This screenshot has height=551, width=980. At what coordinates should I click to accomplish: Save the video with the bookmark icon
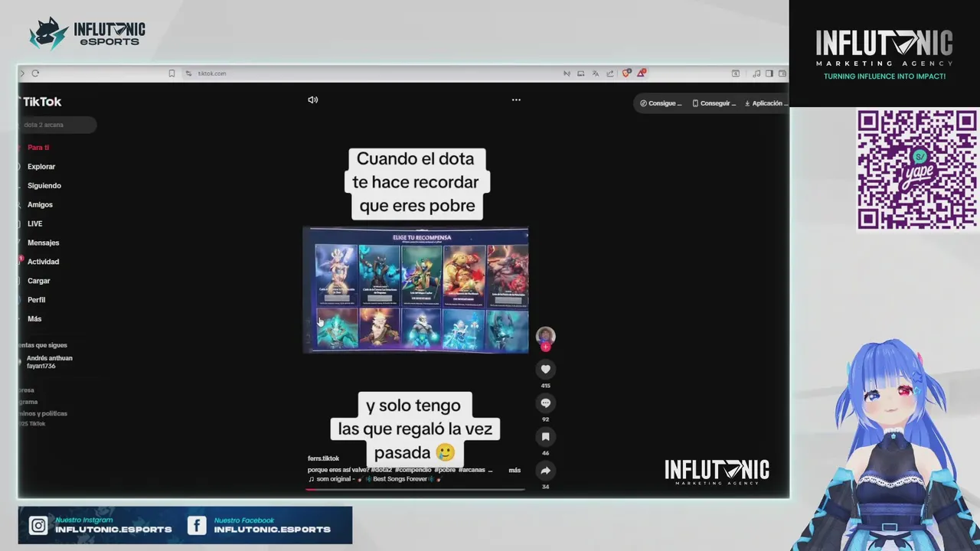pos(545,436)
